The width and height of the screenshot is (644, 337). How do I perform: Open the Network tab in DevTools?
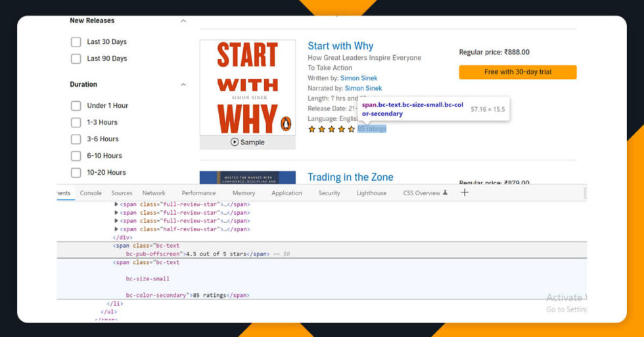[154, 193]
